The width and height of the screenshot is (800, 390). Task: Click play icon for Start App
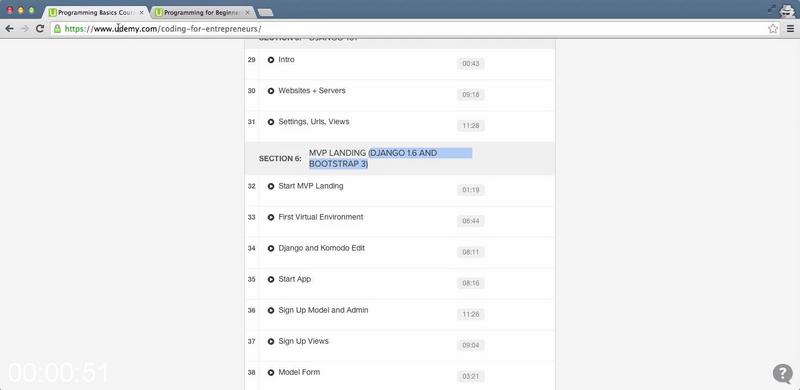pyautogui.click(x=271, y=280)
